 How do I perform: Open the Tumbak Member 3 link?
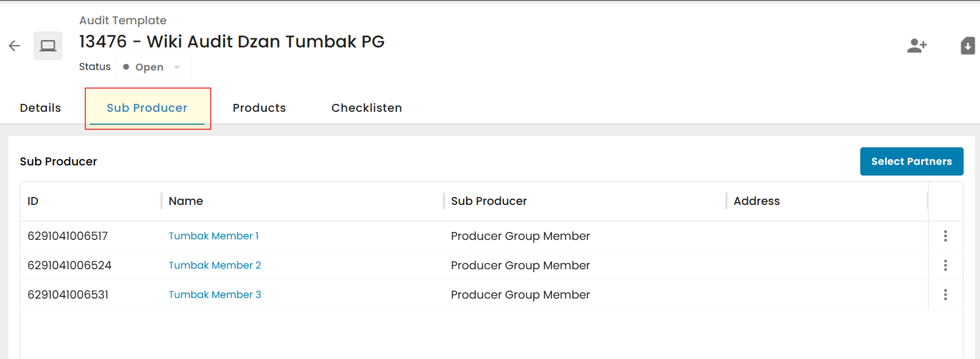[215, 295]
